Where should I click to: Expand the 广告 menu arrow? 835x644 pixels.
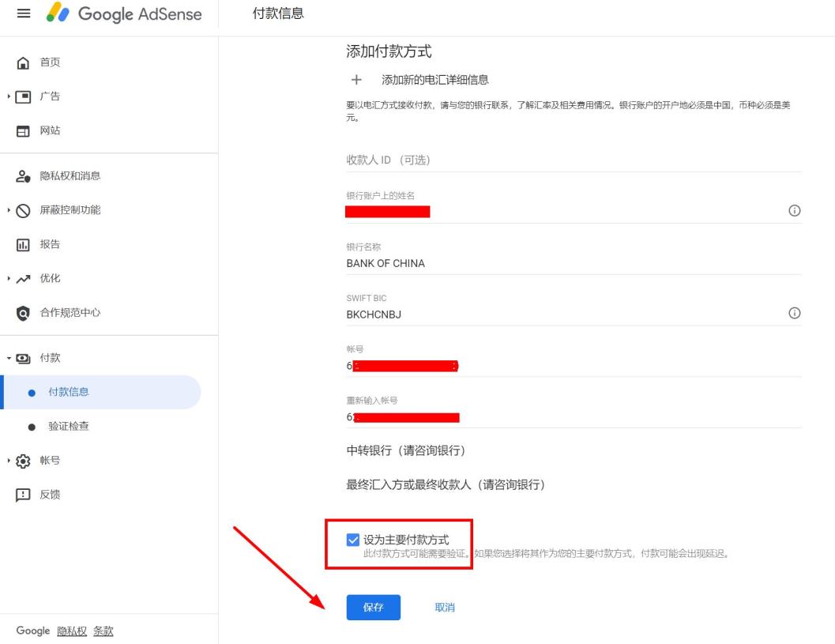(9, 96)
